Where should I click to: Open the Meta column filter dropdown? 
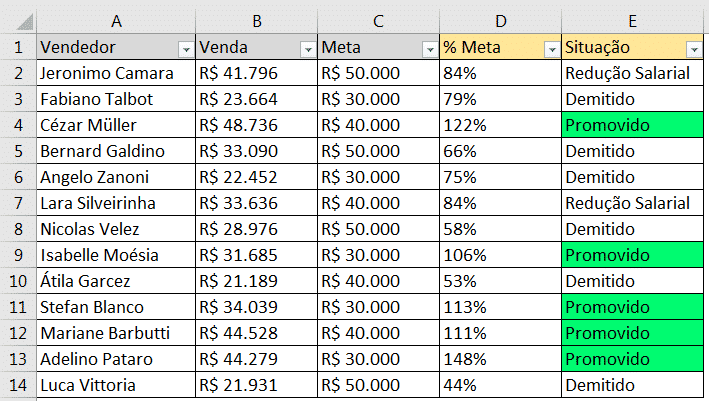click(428, 48)
